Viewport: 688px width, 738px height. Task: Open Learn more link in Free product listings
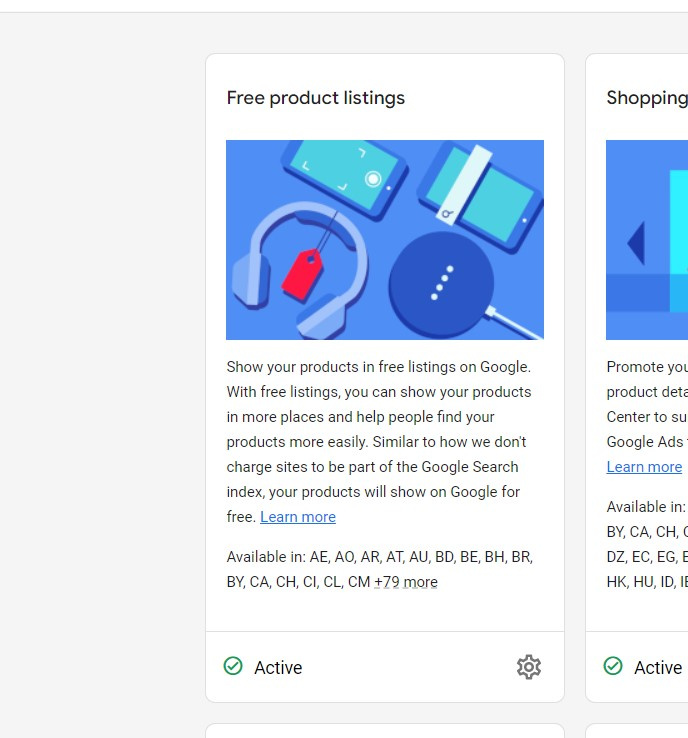coord(298,517)
